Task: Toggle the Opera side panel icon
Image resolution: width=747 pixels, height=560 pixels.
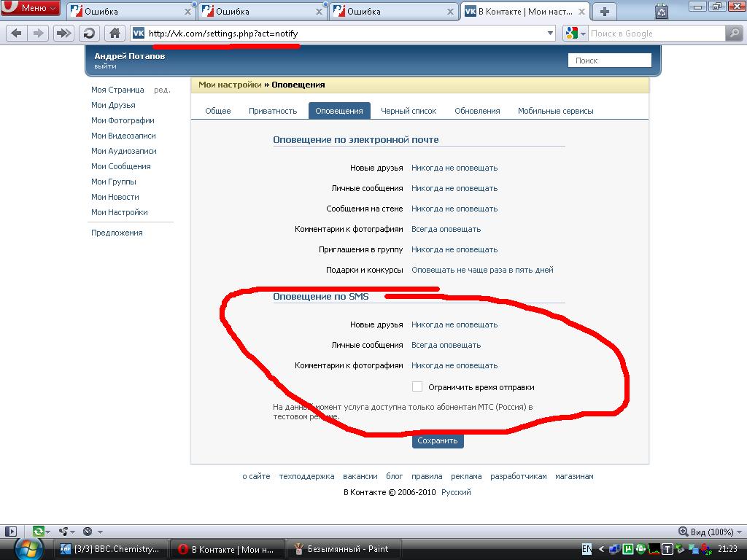Action: [x=10, y=531]
